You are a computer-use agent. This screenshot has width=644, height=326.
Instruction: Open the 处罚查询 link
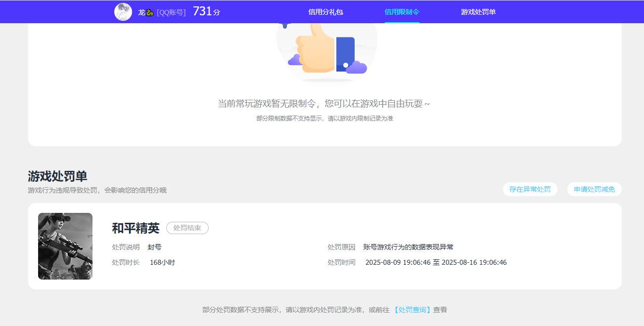pyautogui.click(x=413, y=310)
